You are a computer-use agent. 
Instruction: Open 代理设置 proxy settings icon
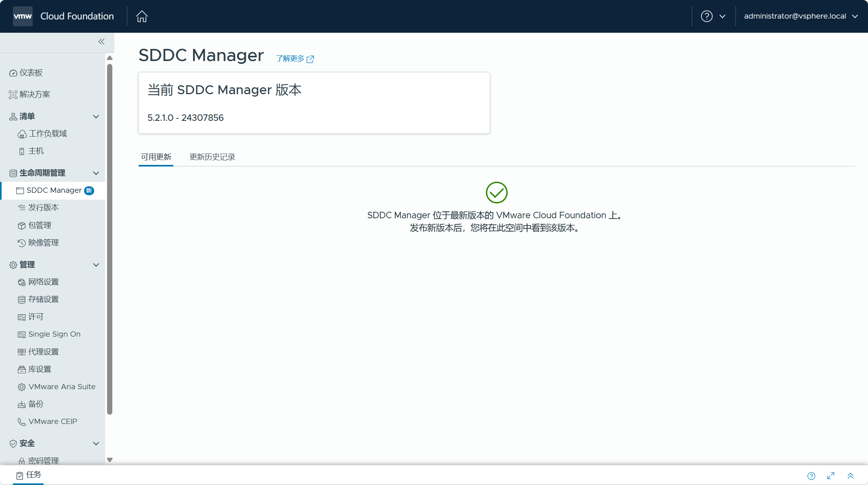(x=22, y=352)
